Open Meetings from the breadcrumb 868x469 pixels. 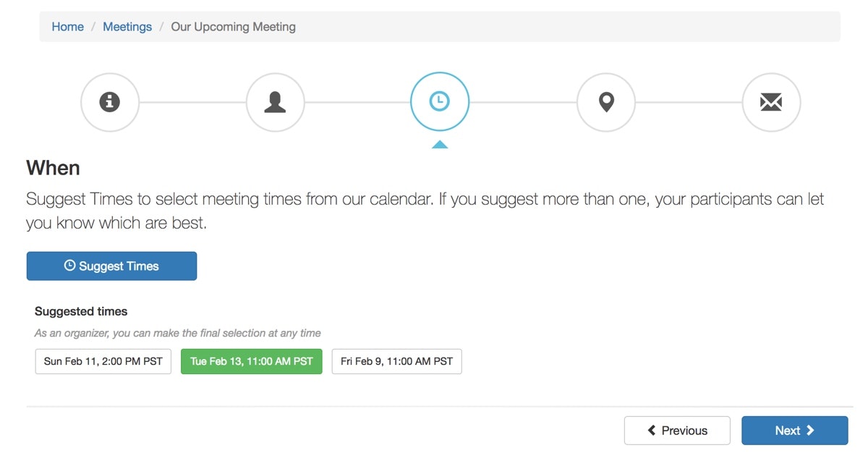[x=127, y=26]
